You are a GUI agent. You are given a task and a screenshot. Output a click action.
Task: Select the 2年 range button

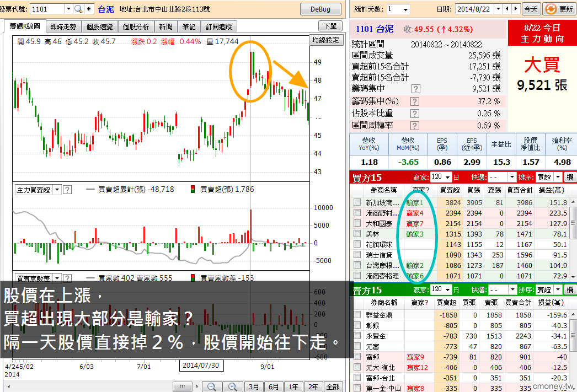[x=313, y=386]
